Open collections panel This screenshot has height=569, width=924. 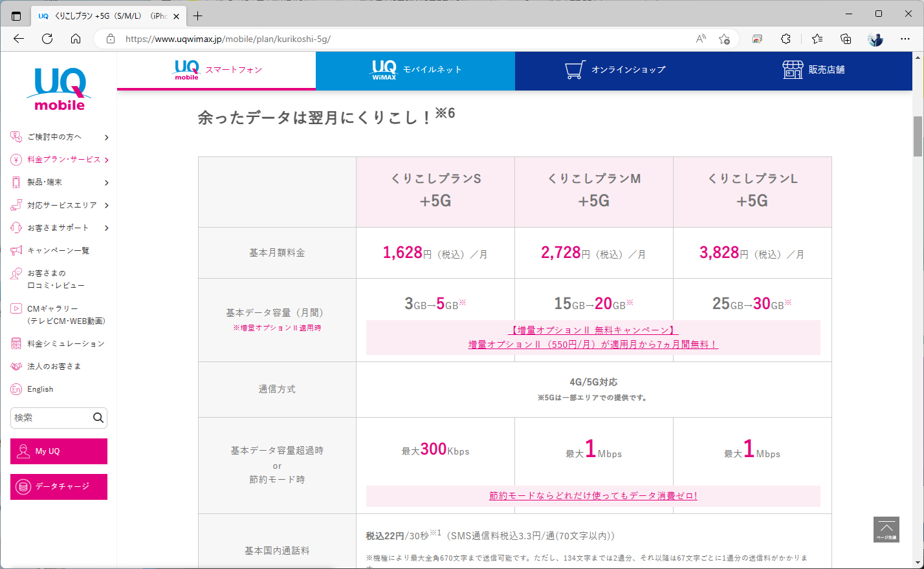click(846, 39)
